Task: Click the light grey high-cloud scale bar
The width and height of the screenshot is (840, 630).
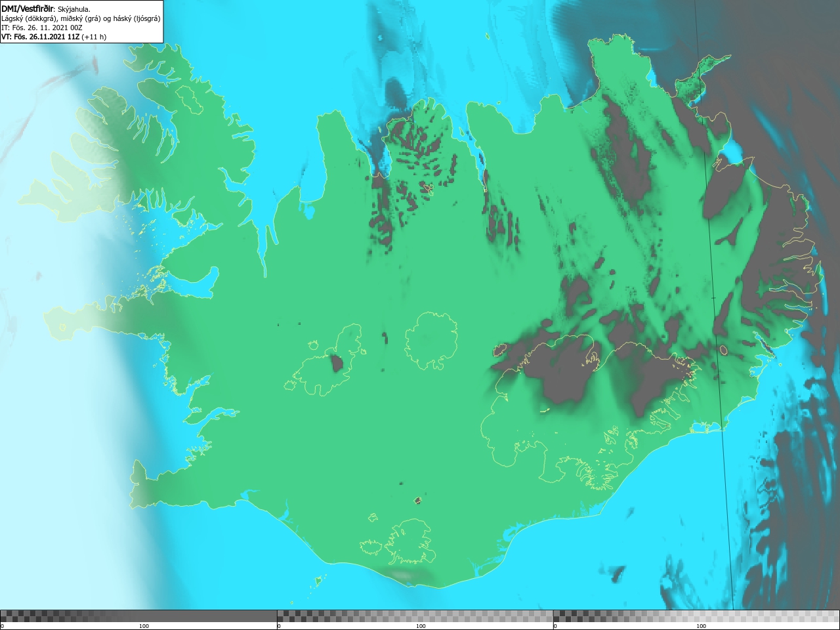Action: [696, 616]
